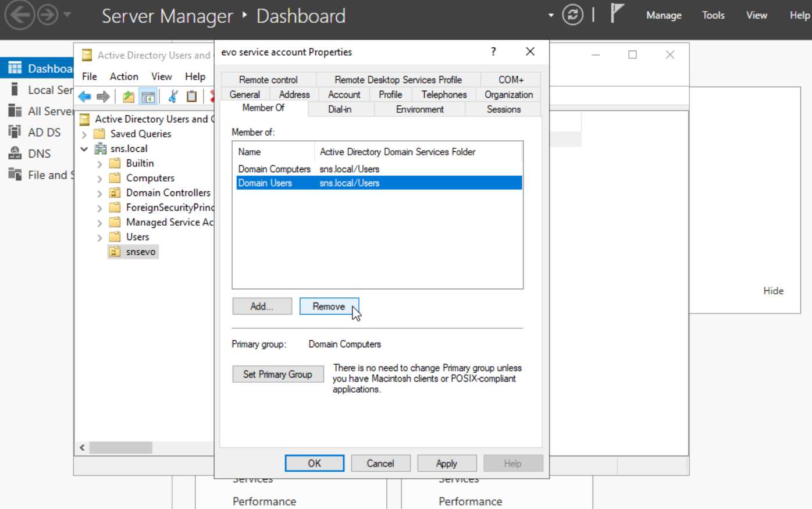812x509 pixels.
Task: Click the Apply button
Action: point(447,463)
